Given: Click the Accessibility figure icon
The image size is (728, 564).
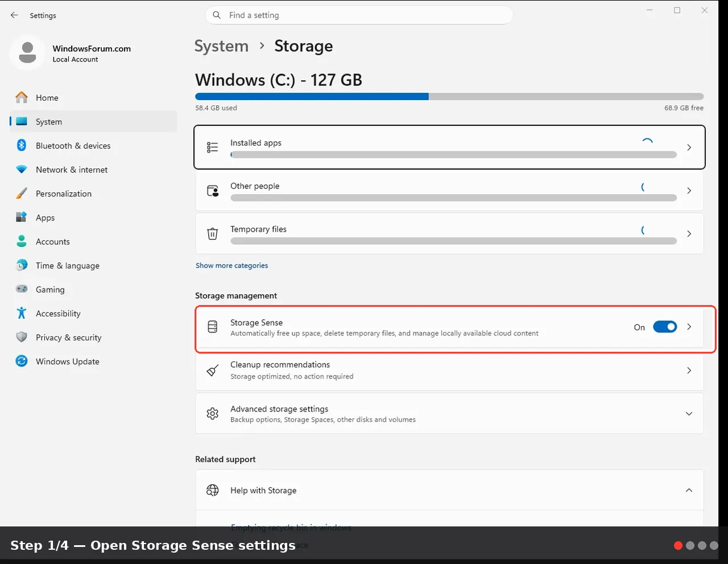Looking at the screenshot, I should (22, 313).
